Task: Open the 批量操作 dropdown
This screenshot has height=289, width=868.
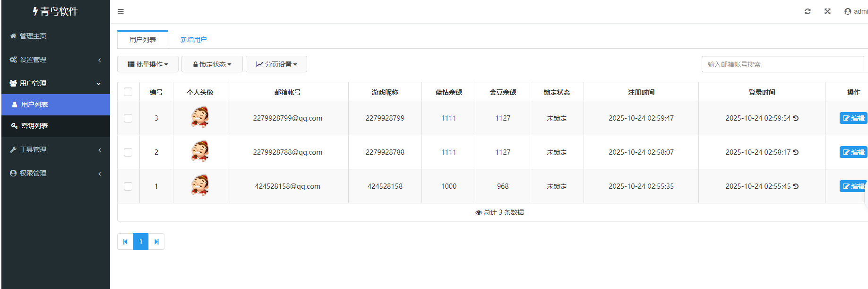Action: pyautogui.click(x=148, y=64)
